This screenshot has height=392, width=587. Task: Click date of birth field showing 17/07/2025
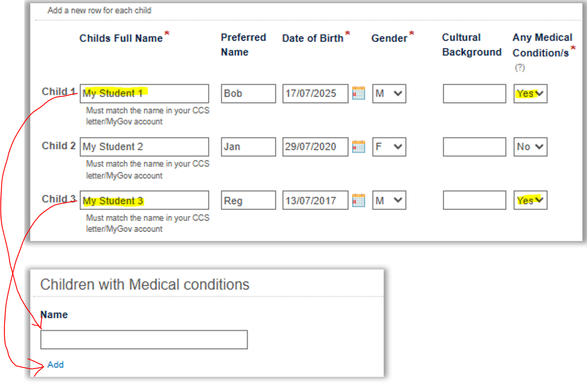[x=315, y=94]
